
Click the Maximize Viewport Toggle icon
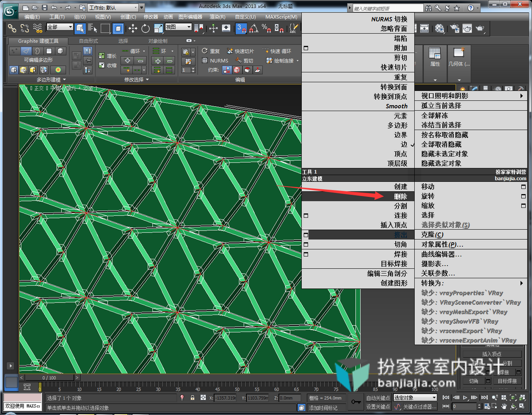point(522,406)
